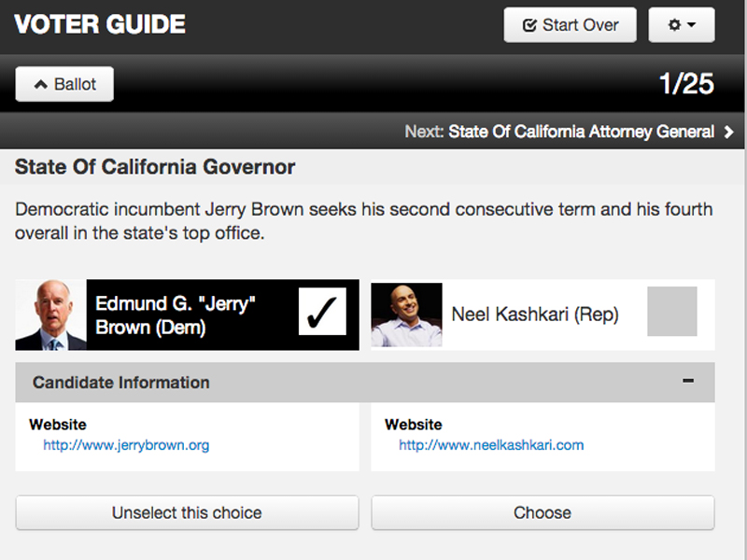This screenshot has height=560, width=747.
Task: Select the Neel Kashkari (Rep) candidate name
Action: 535,315
